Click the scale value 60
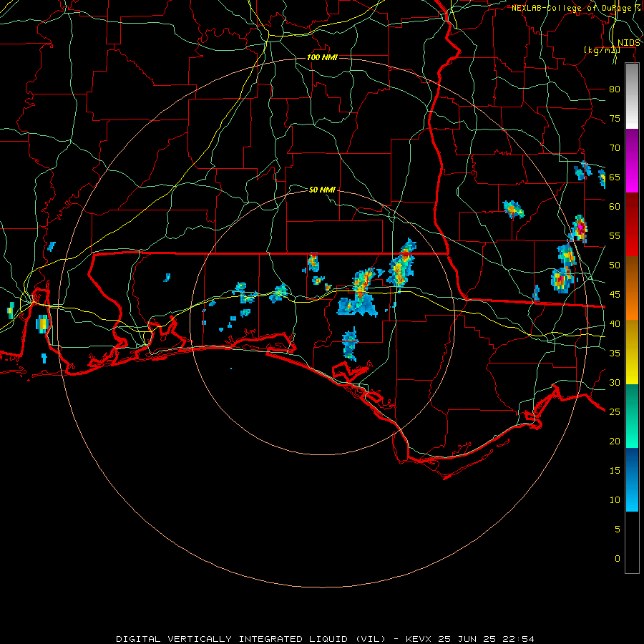 615,207
